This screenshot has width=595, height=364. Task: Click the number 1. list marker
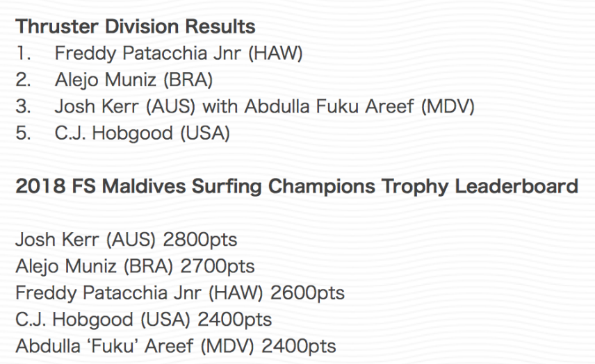click(23, 53)
